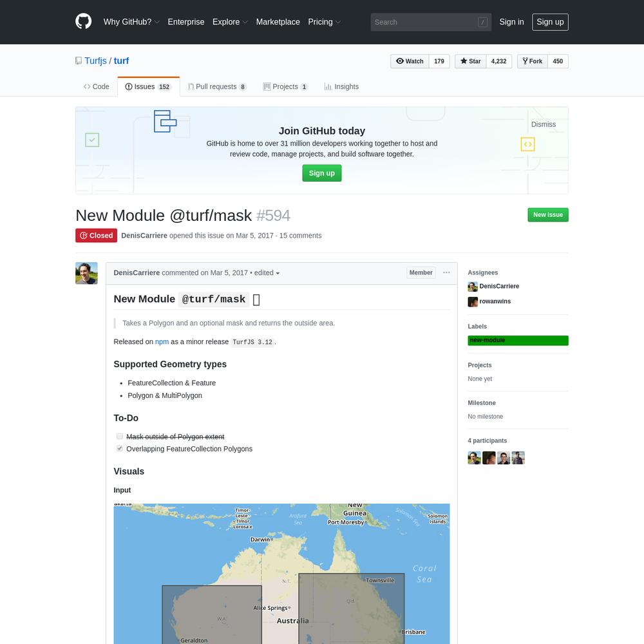Click the red Closed status badge
Image resolution: width=644 pixels, height=644 pixels.
tap(96, 235)
